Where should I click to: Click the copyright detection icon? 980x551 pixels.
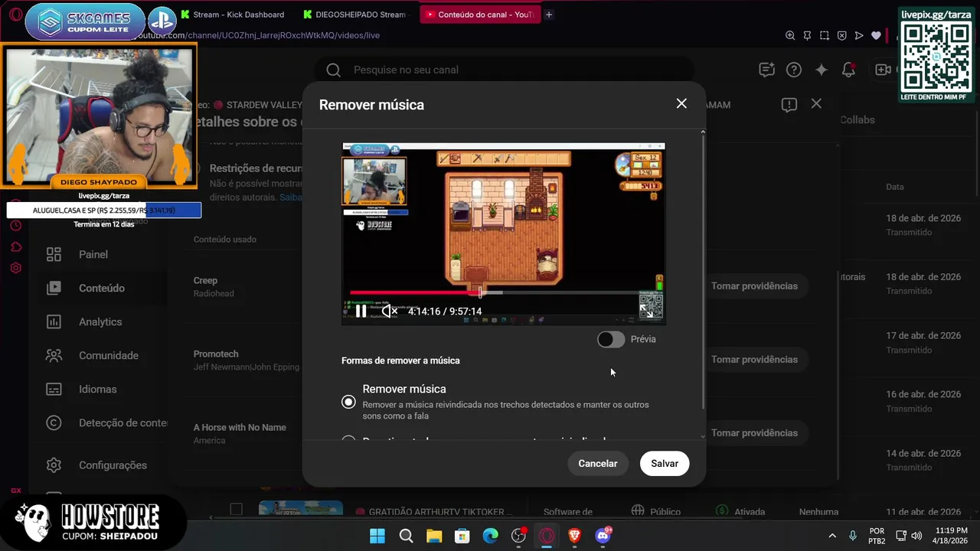pyautogui.click(x=54, y=422)
